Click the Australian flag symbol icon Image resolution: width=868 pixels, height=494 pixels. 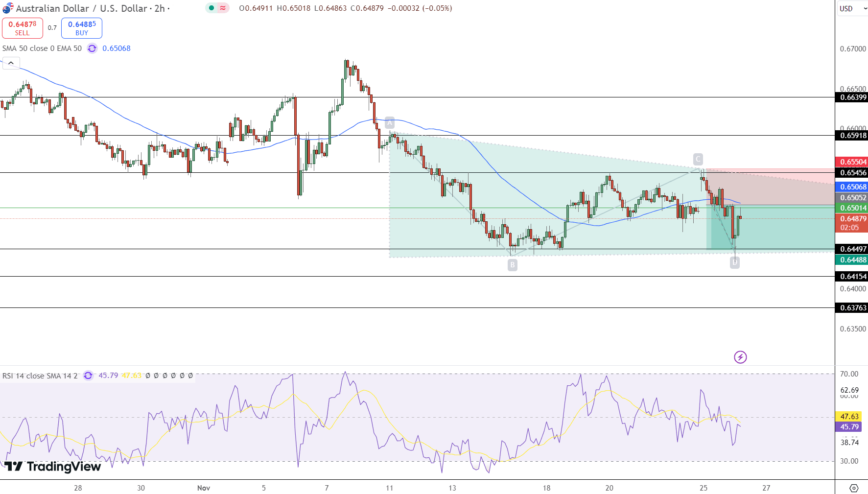8,8
